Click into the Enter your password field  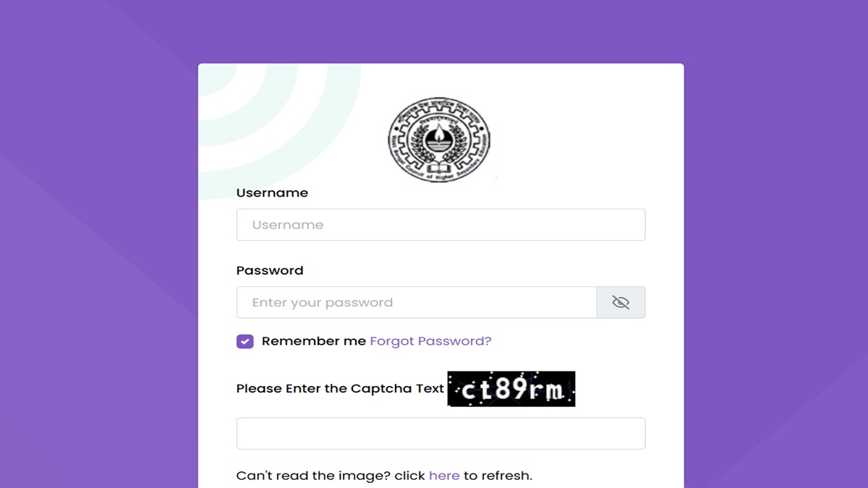tap(416, 302)
